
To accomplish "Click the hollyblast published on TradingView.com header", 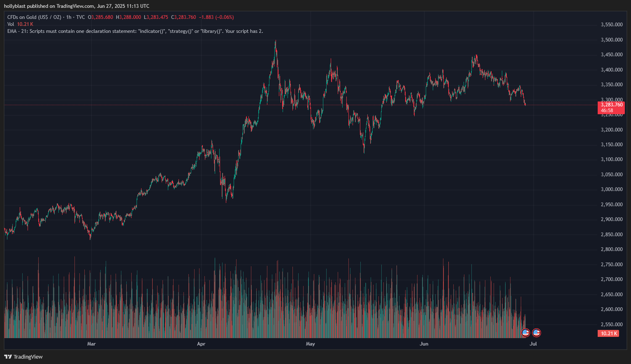I will (77, 6).
